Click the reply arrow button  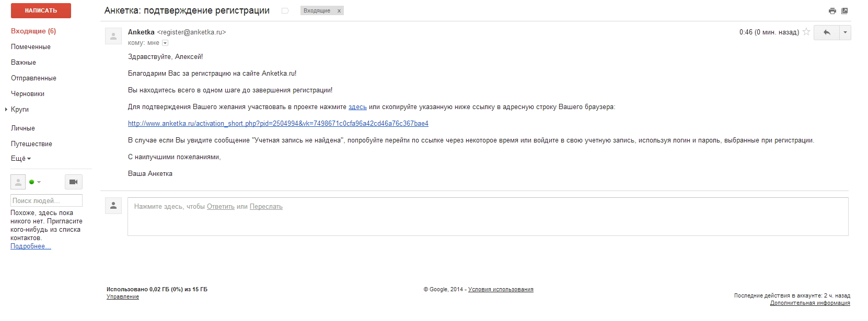click(x=827, y=32)
